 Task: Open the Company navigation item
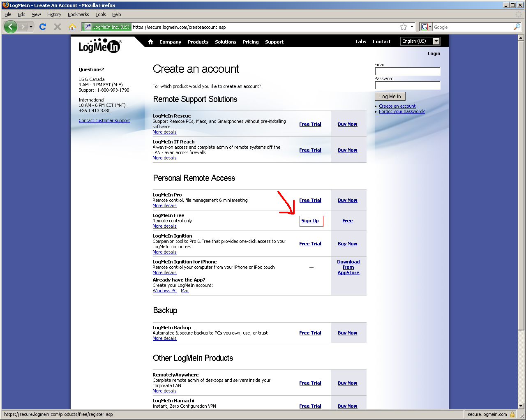pyautogui.click(x=170, y=42)
